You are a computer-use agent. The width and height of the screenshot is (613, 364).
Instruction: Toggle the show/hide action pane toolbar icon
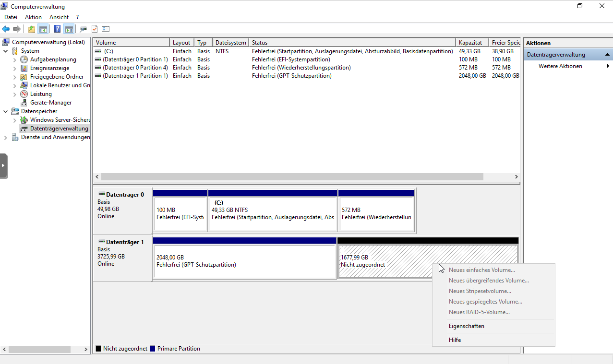tap(69, 29)
